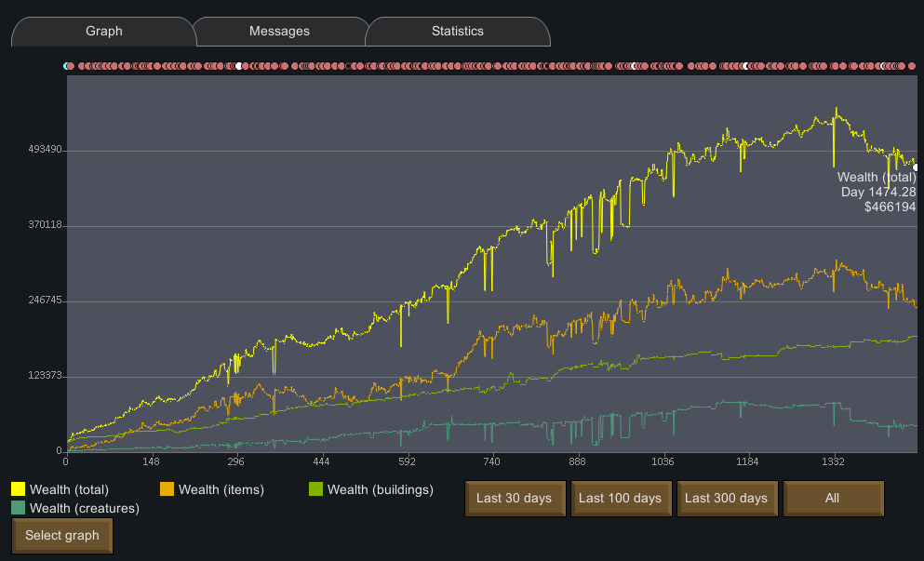The height and width of the screenshot is (561, 924).
Task: Click the teal Wealth (creatures) legend swatch
Action: pos(19,508)
